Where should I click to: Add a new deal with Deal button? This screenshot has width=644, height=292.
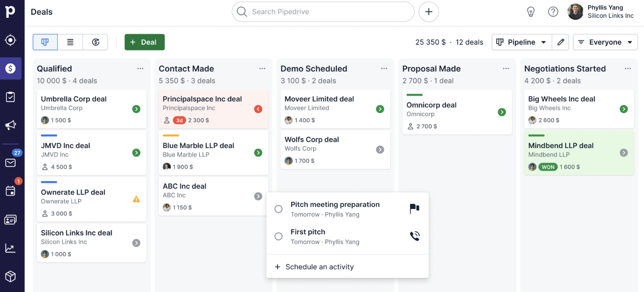144,42
